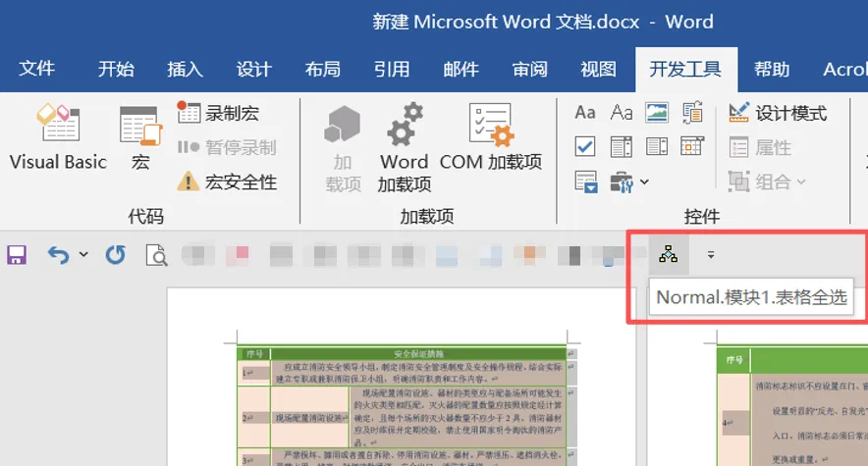Open Customize Quick Access Toolbar dropdown
The width and height of the screenshot is (868, 466).
click(711, 255)
